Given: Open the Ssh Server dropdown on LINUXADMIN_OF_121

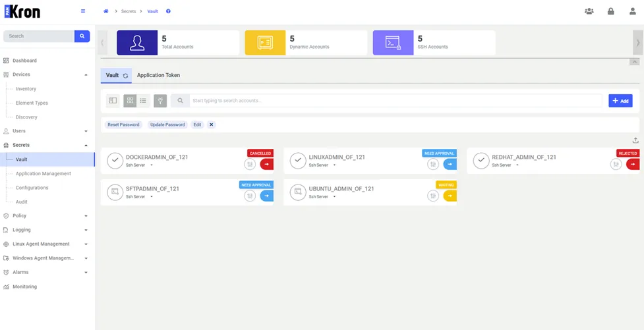Looking at the screenshot, I should (x=334, y=165).
